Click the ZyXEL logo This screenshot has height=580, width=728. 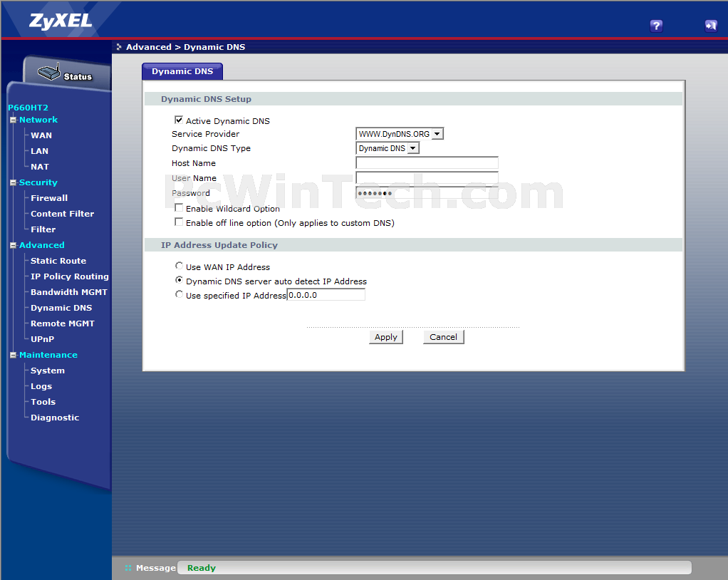[61, 21]
